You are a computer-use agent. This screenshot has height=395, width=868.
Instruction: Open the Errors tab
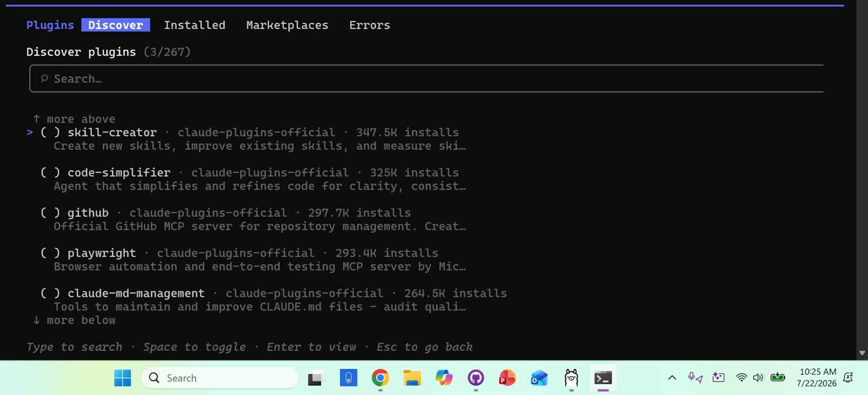pyautogui.click(x=370, y=25)
